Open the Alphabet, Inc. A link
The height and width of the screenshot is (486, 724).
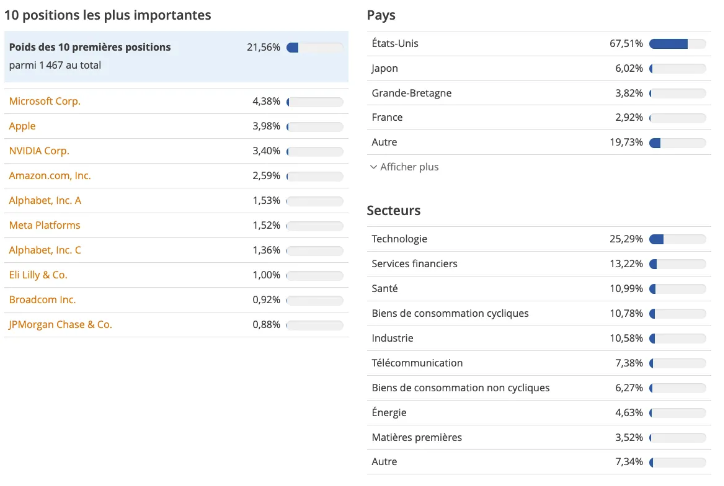point(45,200)
